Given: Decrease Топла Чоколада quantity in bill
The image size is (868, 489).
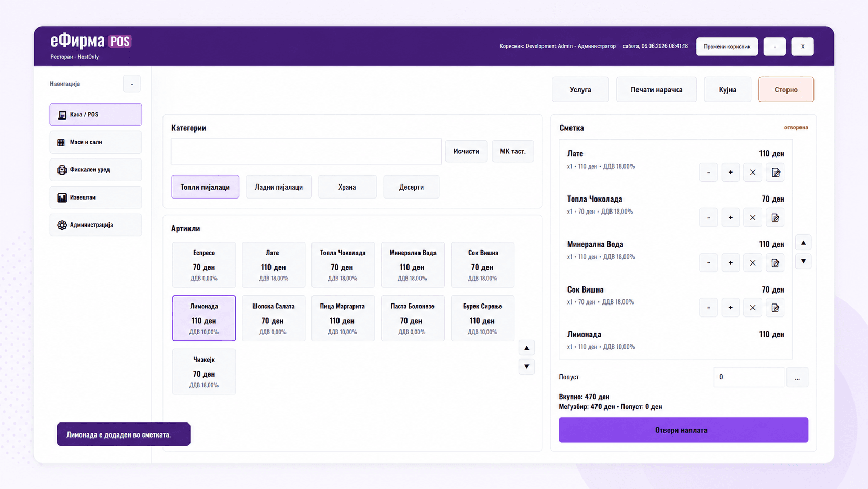Looking at the screenshot, I should point(709,218).
